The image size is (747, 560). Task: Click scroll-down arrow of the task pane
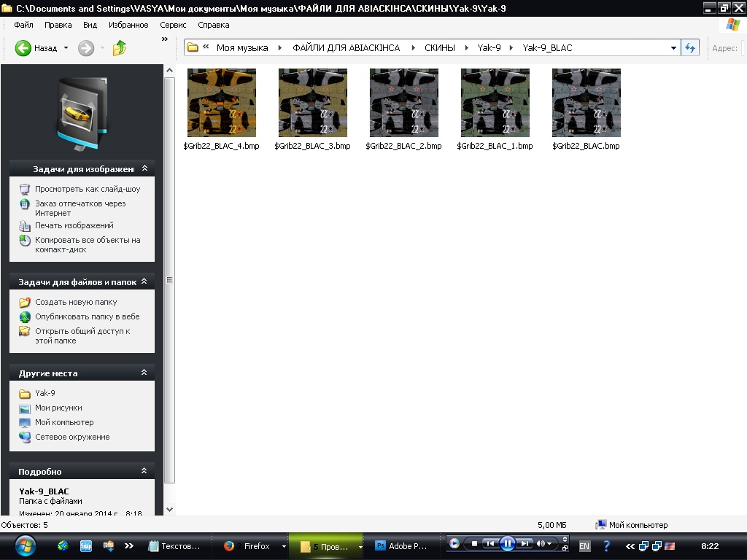click(169, 510)
